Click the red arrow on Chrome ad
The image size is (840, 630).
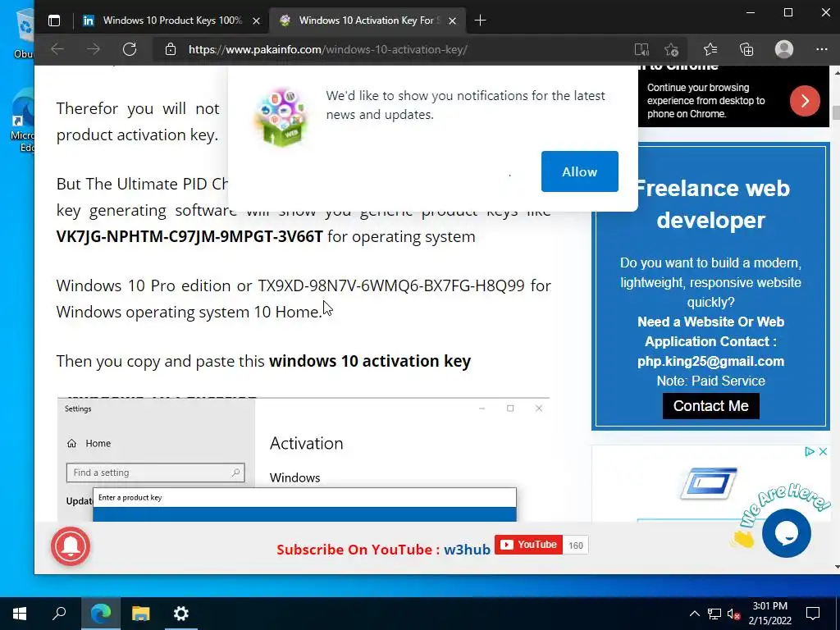[805, 101]
